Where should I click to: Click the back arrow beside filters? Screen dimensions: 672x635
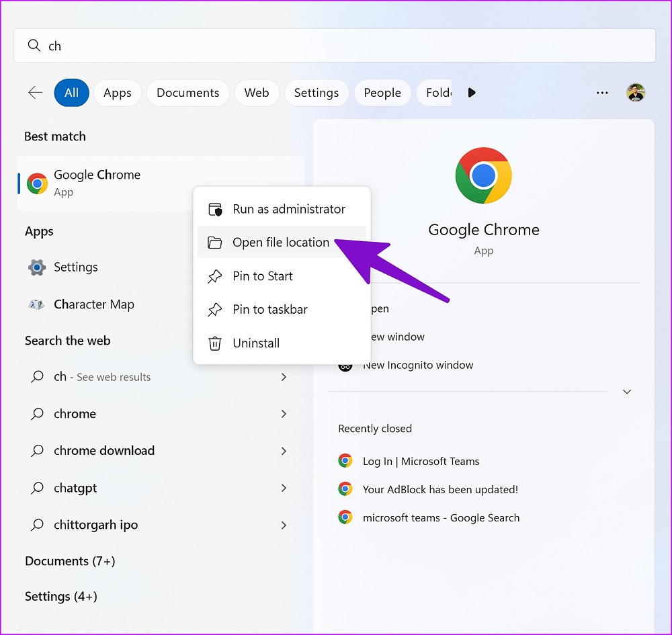[x=35, y=93]
